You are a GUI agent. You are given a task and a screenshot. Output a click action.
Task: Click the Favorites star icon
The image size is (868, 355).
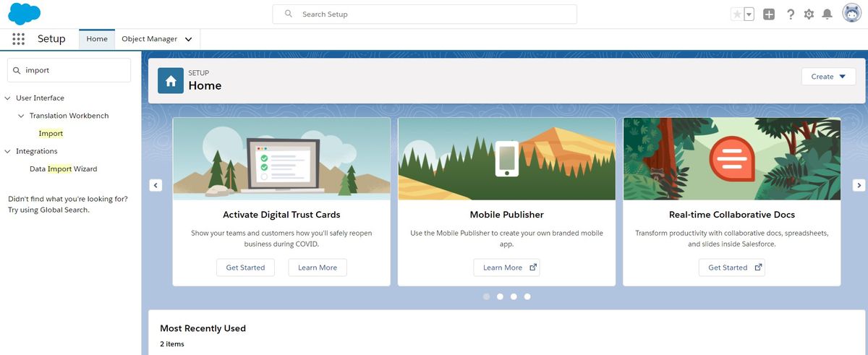(x=737, y=14)
